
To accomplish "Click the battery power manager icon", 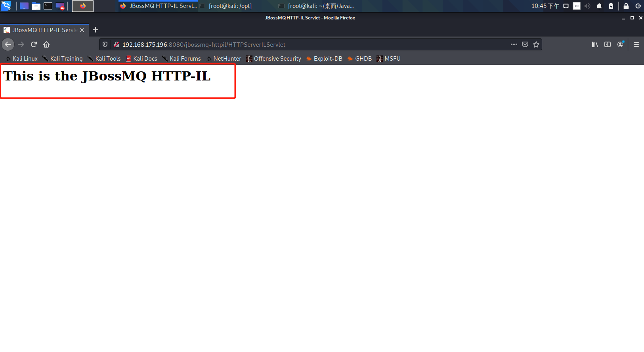I will (611, 6).
